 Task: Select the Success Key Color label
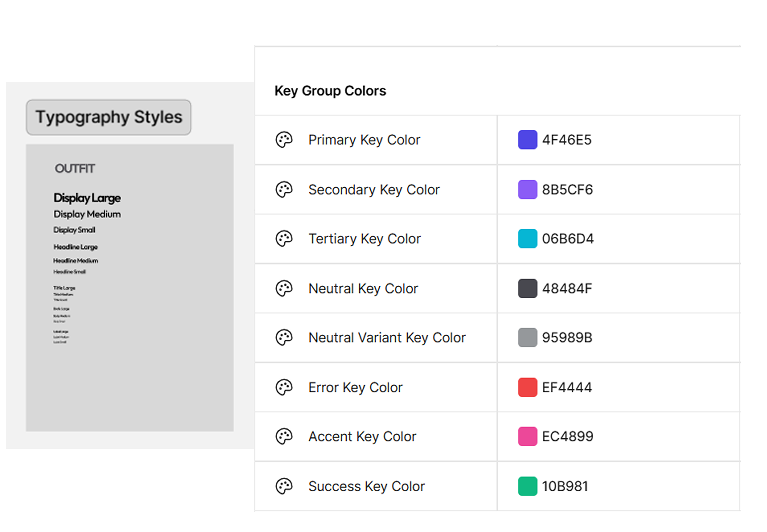point(367,487)
